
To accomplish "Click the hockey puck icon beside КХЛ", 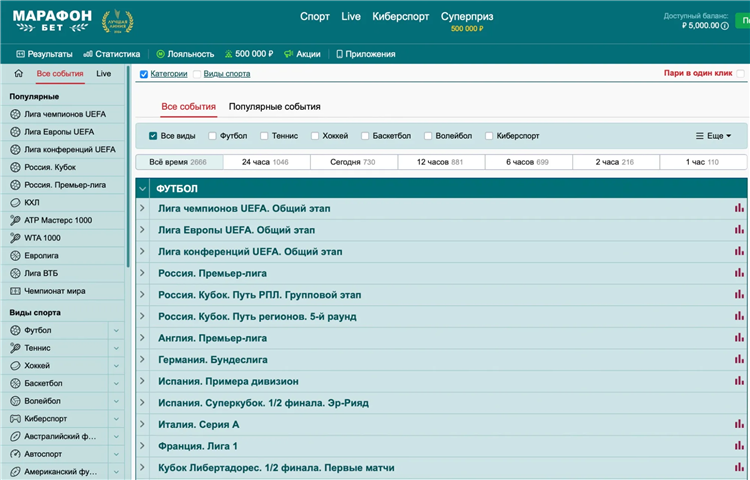I will click(15, 203).
